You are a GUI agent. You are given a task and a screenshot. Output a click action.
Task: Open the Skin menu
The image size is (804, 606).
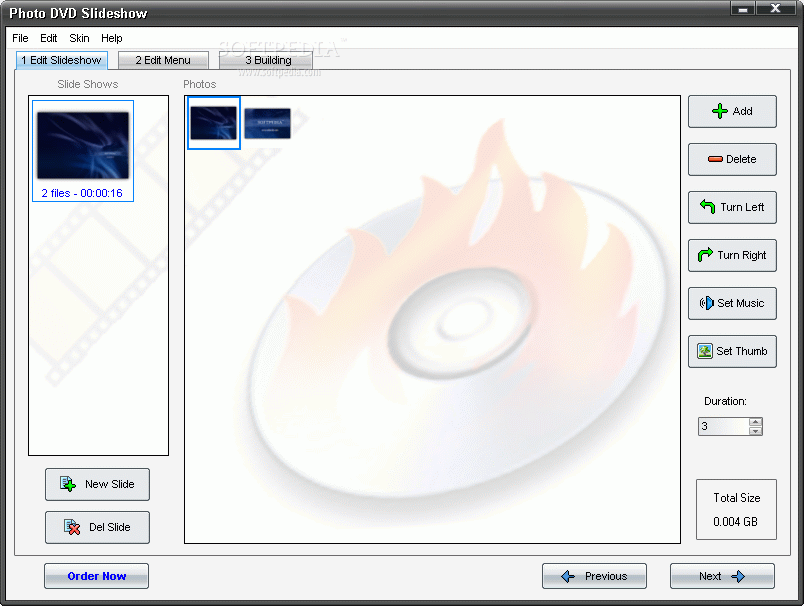pos(79,38)
